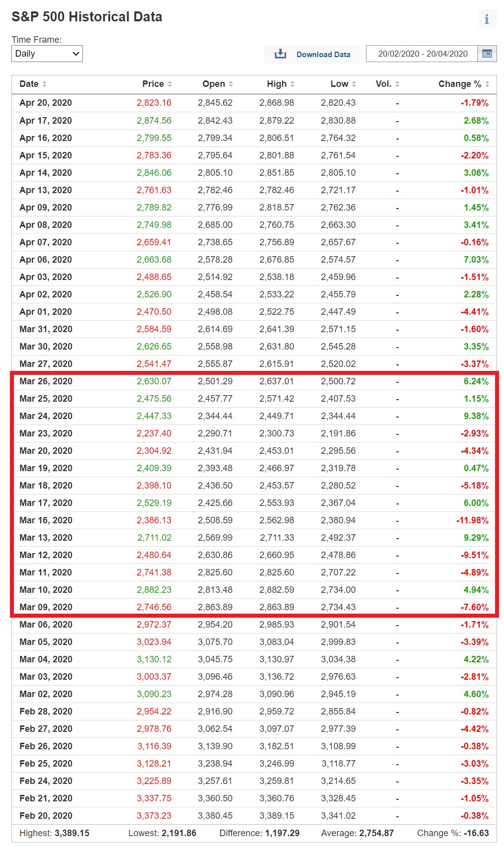Image resolution: width=504 pixels, height=852 pixels.
Task: Select the -1.79% change value
Action: pyautogui.click(x=475, y=103)
